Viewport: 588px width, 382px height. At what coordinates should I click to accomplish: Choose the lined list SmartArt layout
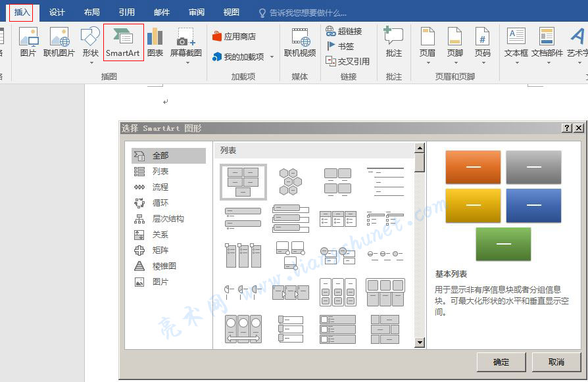385,182
